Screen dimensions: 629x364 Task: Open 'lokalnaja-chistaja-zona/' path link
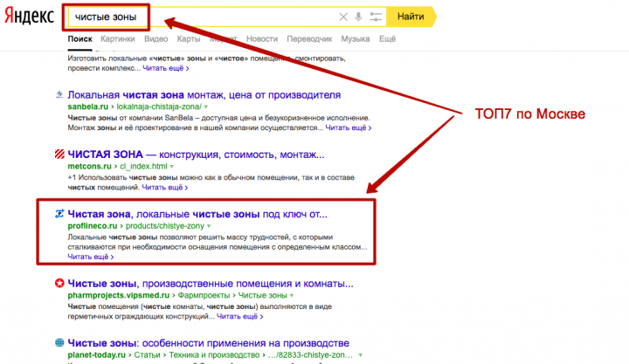pyautogui.click(x=159, y=106)
